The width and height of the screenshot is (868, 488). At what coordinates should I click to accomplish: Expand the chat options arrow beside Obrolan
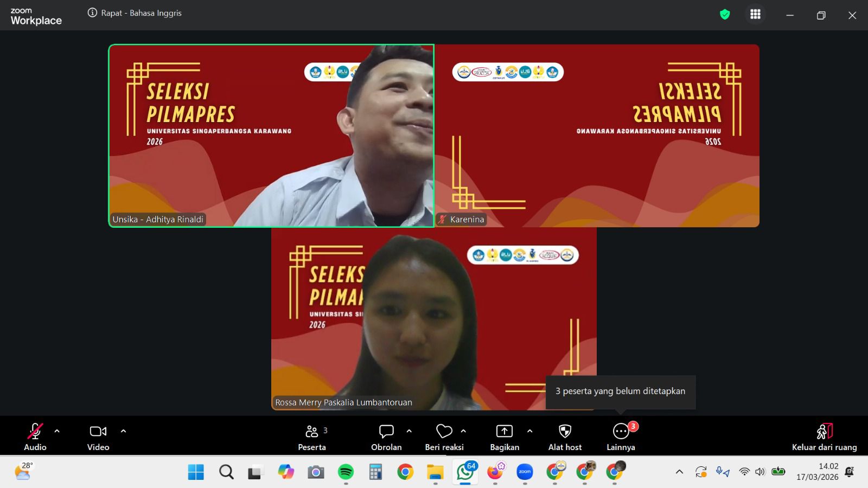(409, 432)
